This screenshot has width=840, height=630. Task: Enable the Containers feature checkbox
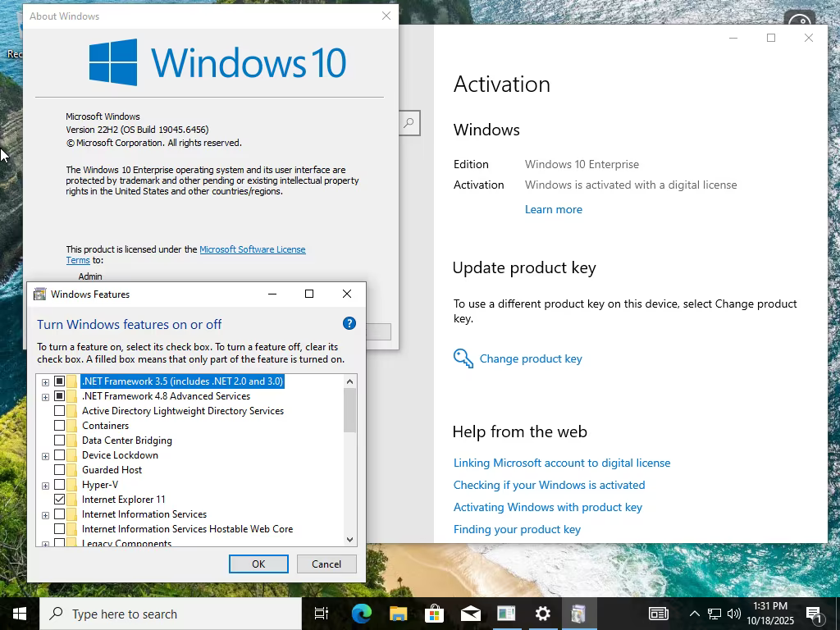[59, 426]
